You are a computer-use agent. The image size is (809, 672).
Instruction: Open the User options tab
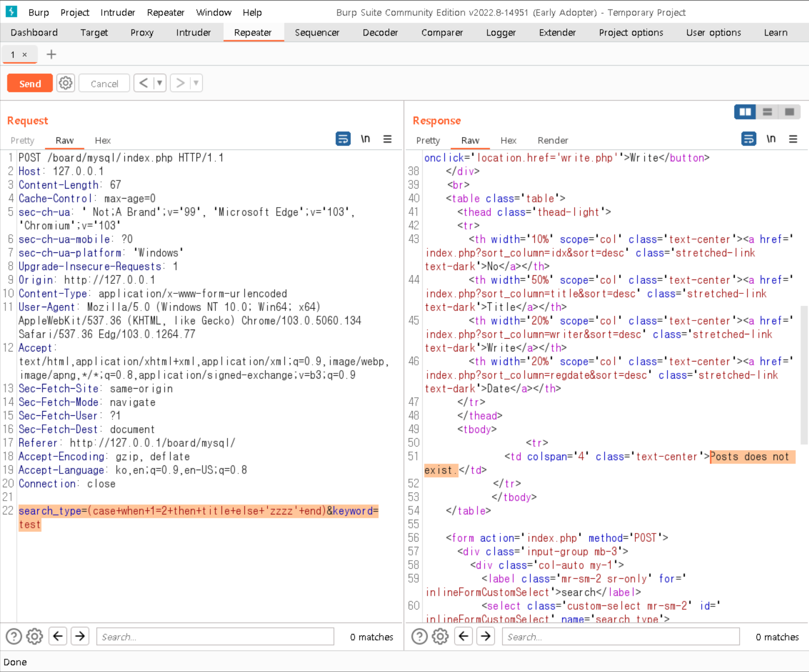[713, 32]
